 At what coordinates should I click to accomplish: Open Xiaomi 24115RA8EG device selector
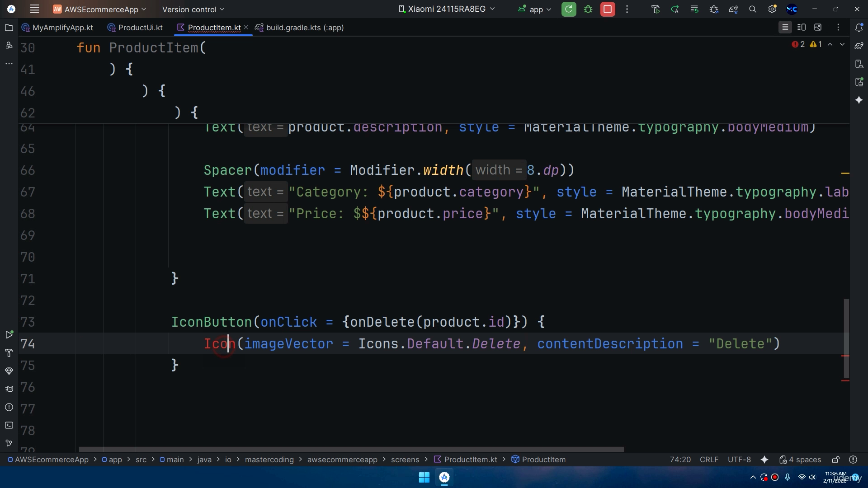[447, 9]
